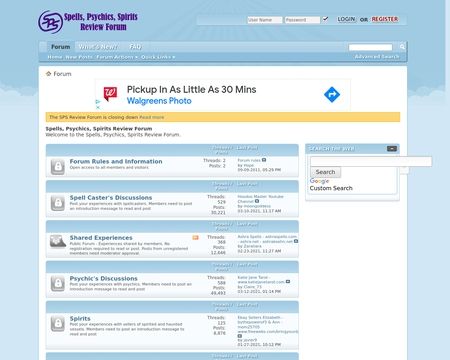450x360 pixels.
Task: Focus the navbar search box
Action: 370,47
